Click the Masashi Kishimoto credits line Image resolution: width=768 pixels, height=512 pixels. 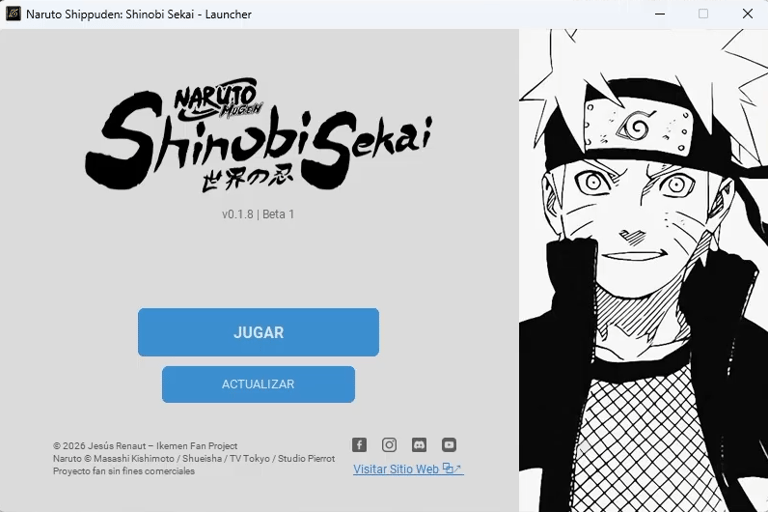click(x=194, y=459)
